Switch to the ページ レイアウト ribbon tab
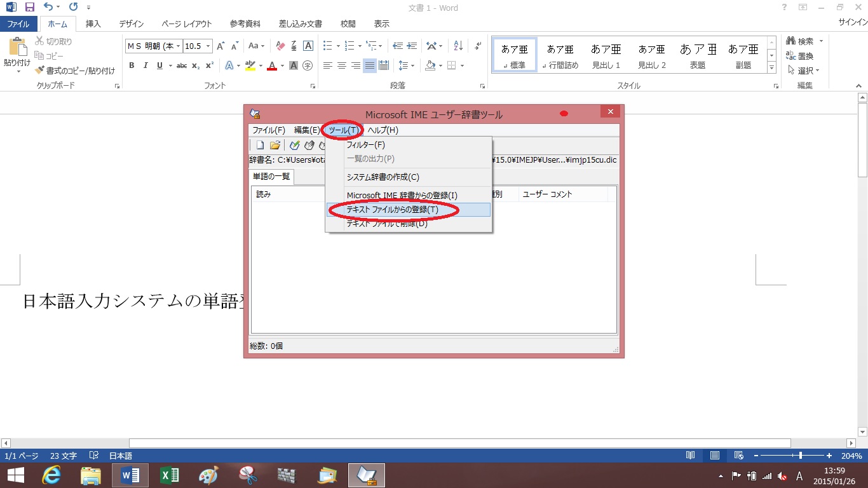Screen dimensions: 868x488 pos(187,24)
